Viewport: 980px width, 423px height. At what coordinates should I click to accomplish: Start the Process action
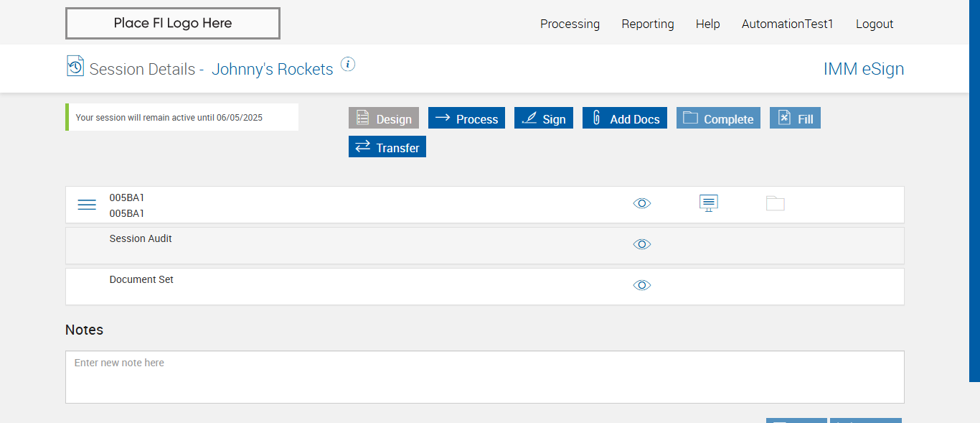coord(466,118)
